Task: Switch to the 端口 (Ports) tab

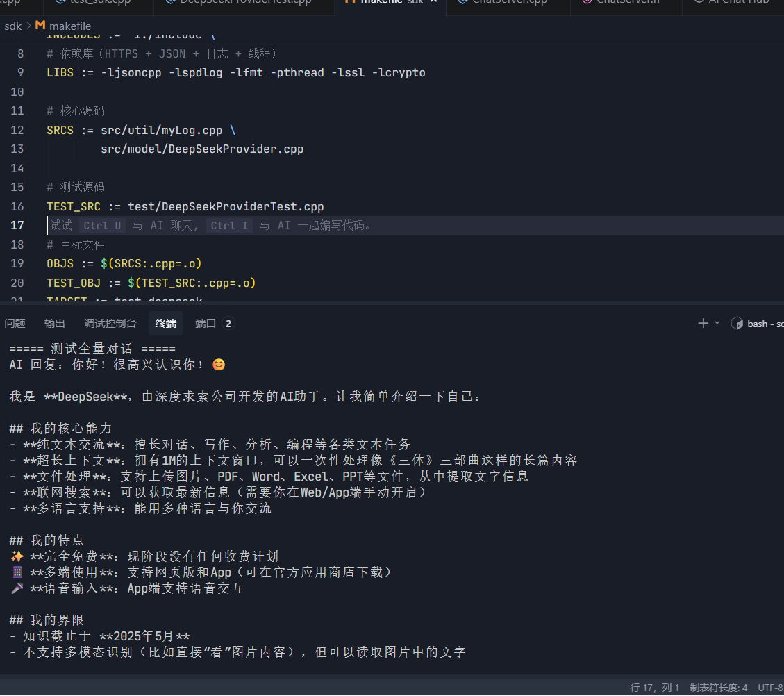Action: pyautogui.click(x=205, y=324)
